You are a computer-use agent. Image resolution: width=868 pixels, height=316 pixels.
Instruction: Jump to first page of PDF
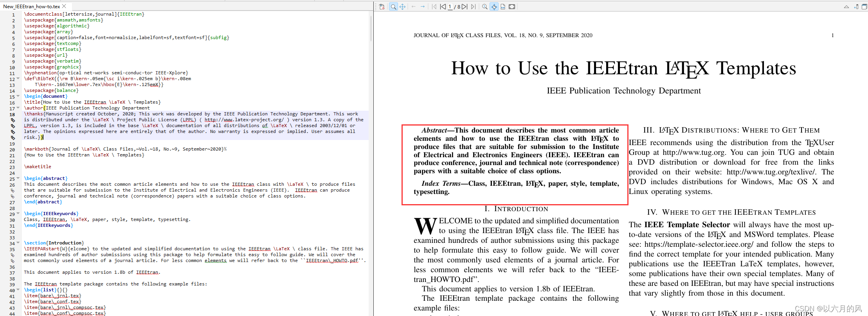click(434, 7)
